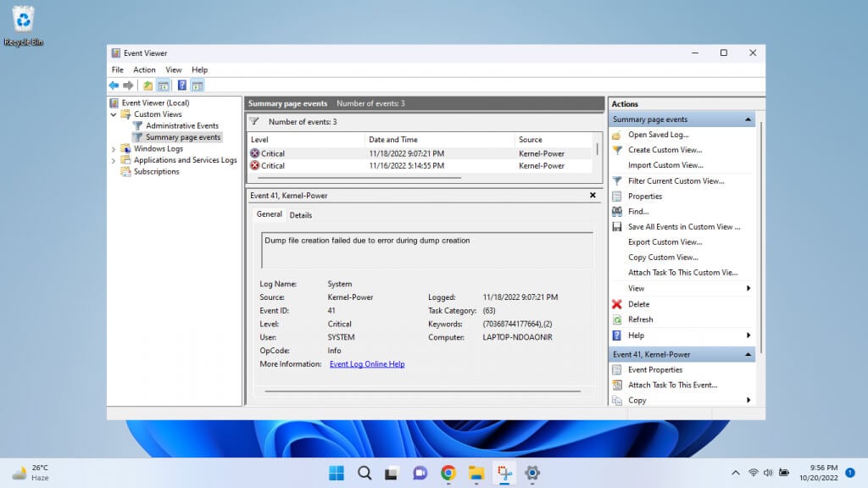Click the blue Help icon in the toolbar

tap(181, 86)
